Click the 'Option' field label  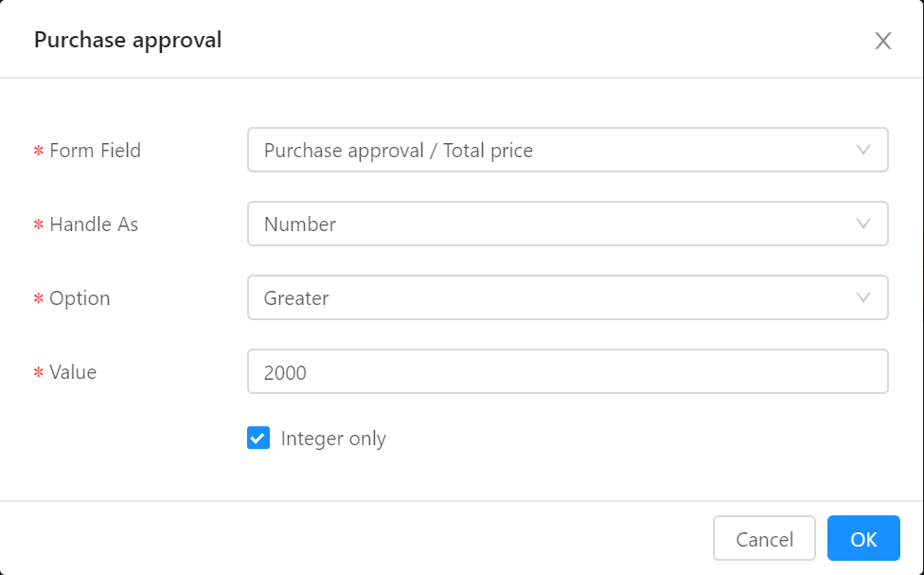tap(80, 298)
